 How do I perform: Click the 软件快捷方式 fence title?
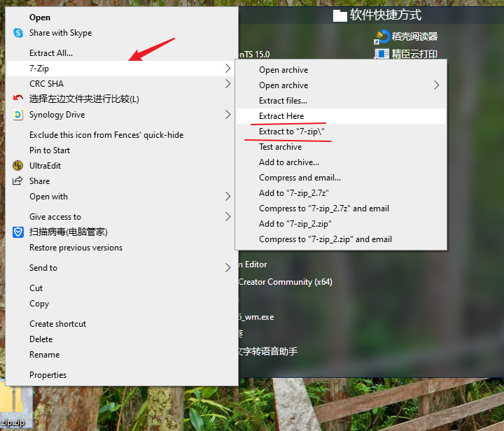tap(385, 15)
